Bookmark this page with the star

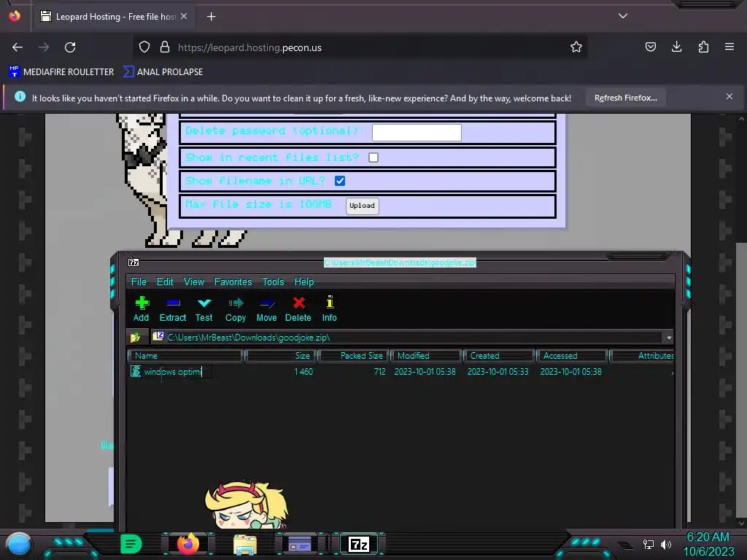[x=576, y=47]
